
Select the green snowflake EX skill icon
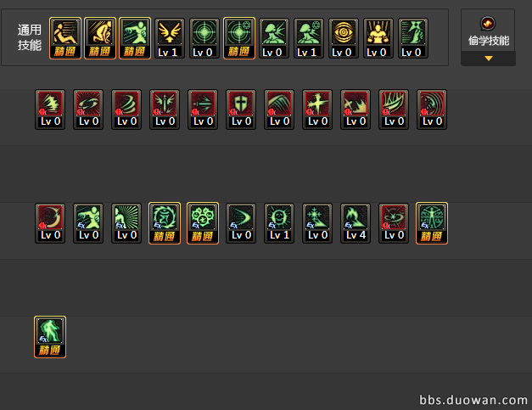point(317,223)
